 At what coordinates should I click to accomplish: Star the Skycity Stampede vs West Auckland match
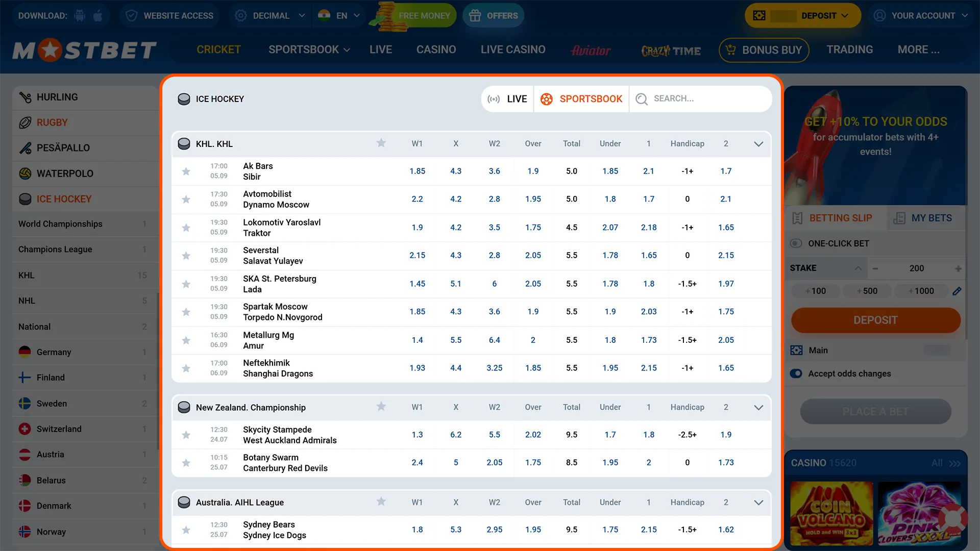pos(186,435)
